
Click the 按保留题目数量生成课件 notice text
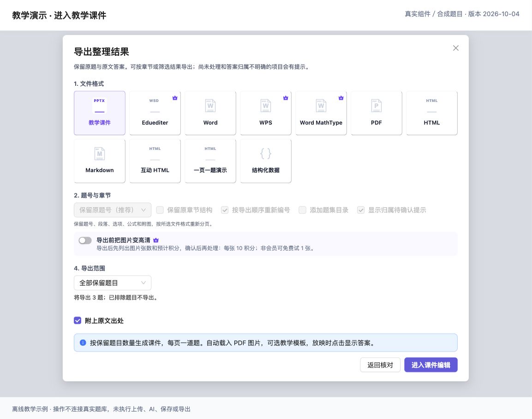(x=233, y=343)
